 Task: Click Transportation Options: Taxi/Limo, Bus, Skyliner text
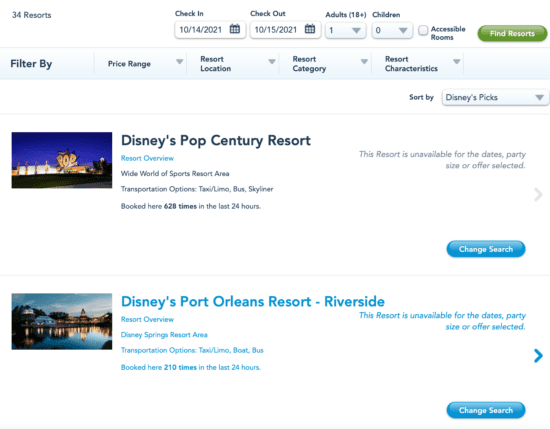pos(197,189)
